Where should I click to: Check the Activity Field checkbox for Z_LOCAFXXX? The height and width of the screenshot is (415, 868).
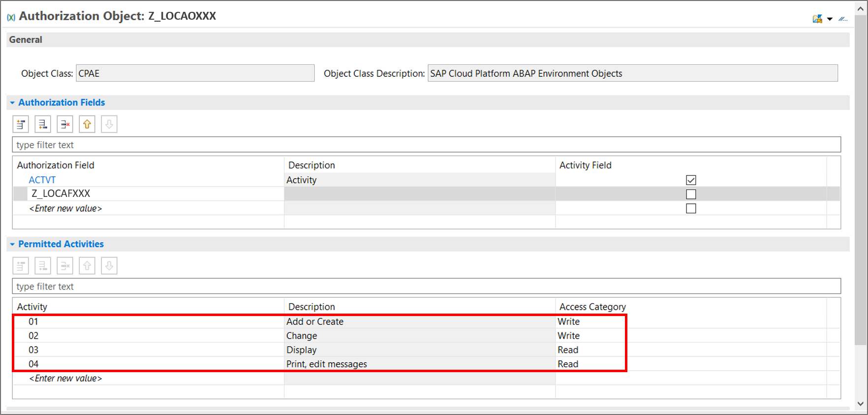click(x=691, y=194)
